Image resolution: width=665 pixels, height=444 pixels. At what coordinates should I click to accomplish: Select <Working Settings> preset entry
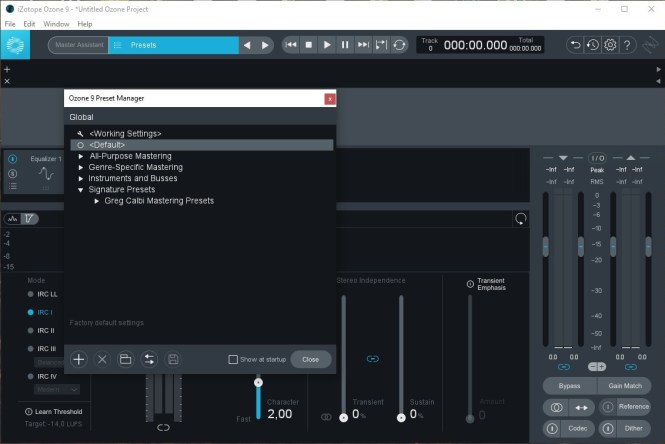pos(202,134)
